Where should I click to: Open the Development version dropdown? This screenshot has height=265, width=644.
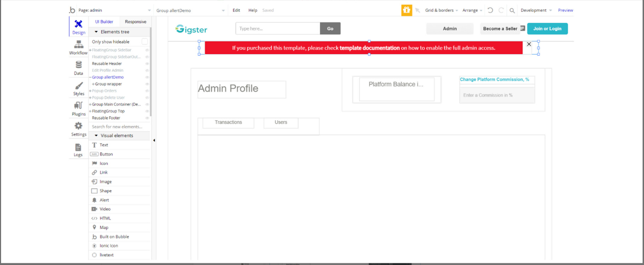pos(536,10)
